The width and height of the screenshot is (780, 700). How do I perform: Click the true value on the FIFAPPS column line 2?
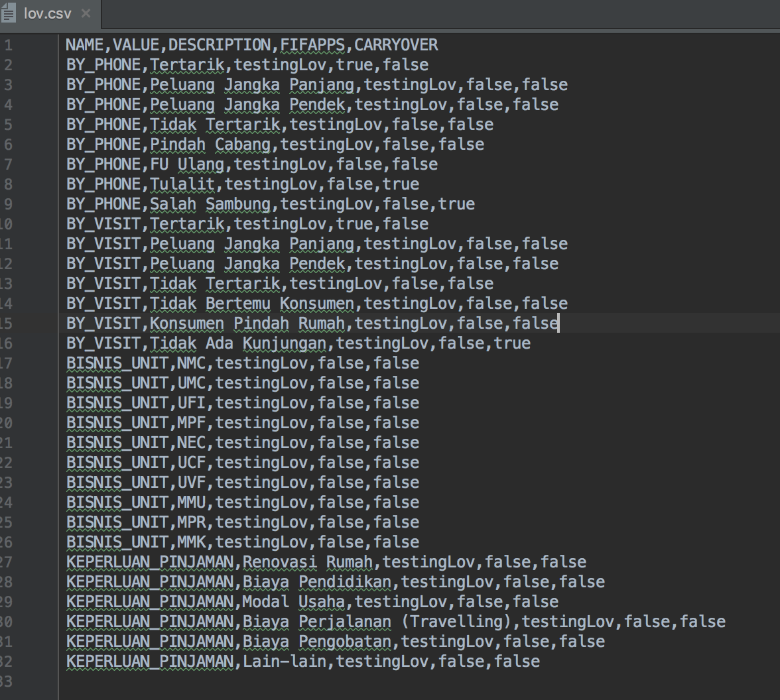(x=355, y=64)
